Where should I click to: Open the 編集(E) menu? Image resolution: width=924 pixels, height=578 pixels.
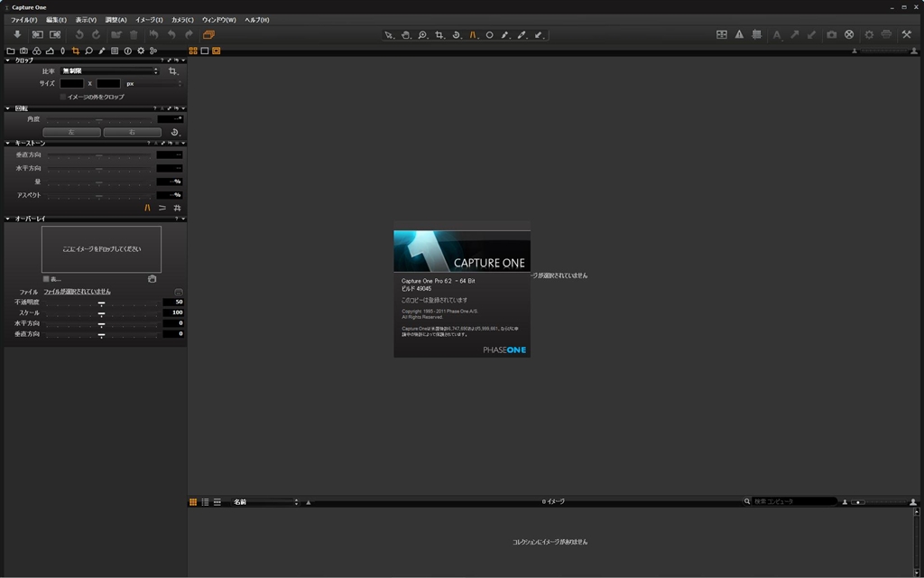[57, 20]
